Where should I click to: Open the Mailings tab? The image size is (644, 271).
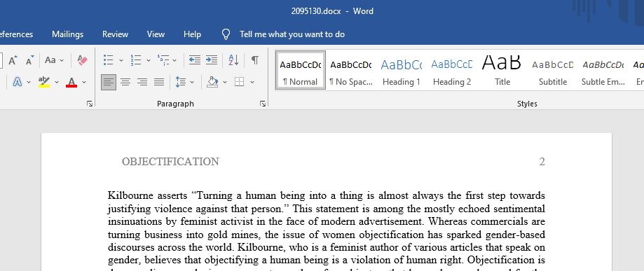tap(68, 34)
